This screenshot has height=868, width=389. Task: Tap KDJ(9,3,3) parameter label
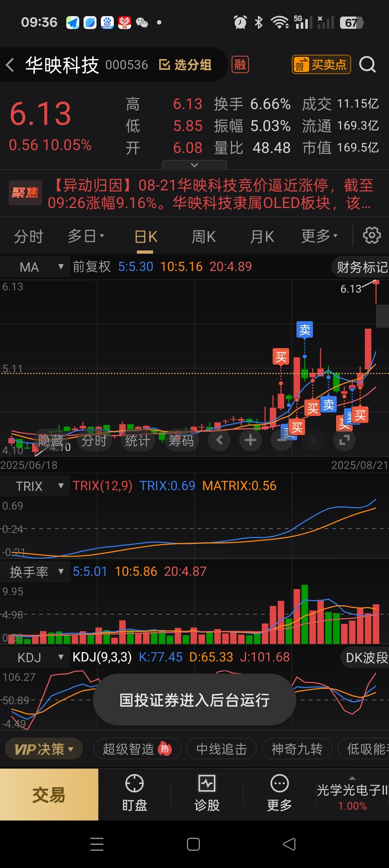point(102,657)
